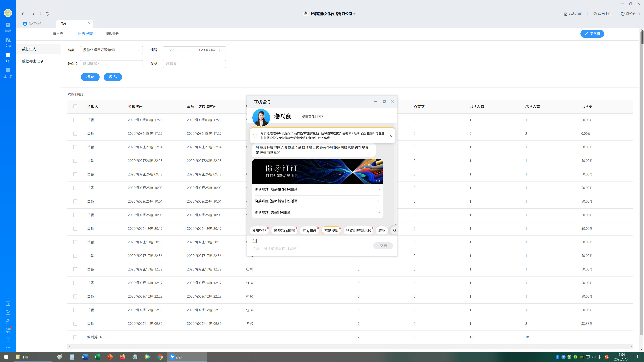Open the mail envelope icon in sidebar
Screen dimensions: 644x362
pos(8,339)
